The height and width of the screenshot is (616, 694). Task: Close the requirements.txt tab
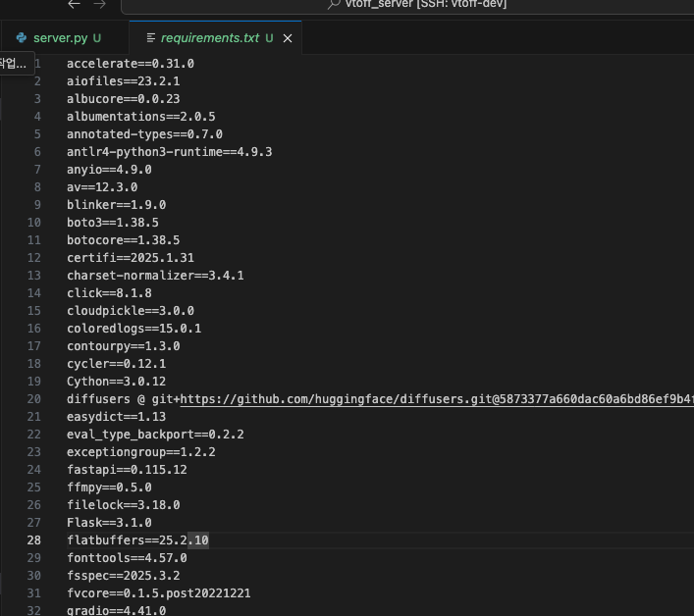coord(286,38)
